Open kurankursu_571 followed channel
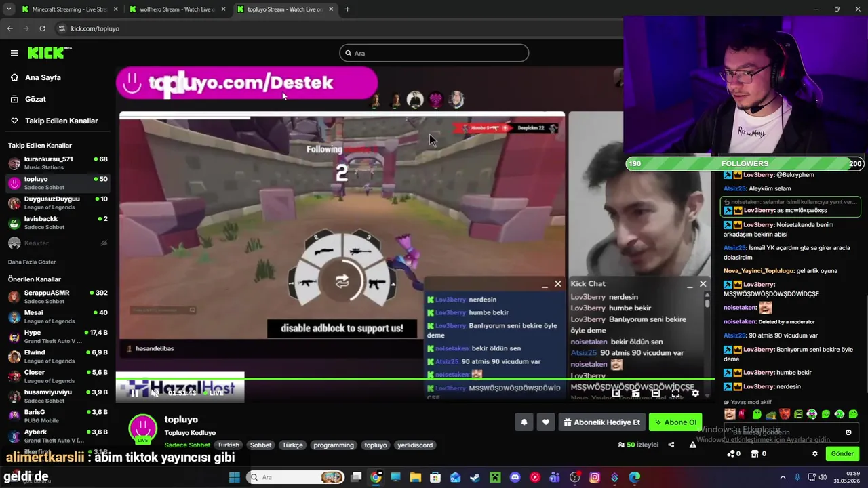The width and height of the screenshot is (868, 488). click(58, 163)
